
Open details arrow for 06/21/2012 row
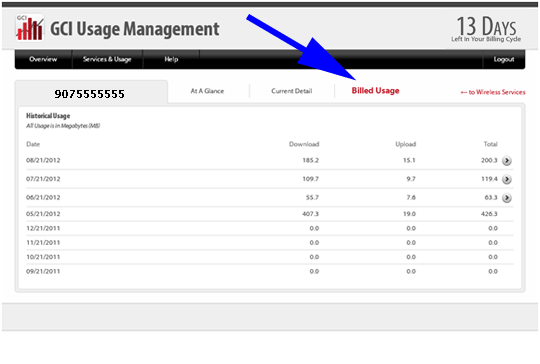(x=506, y=198)
